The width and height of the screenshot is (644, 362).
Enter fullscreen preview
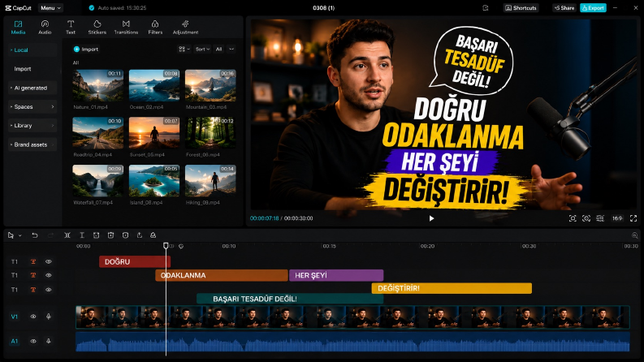coord(633,218)
